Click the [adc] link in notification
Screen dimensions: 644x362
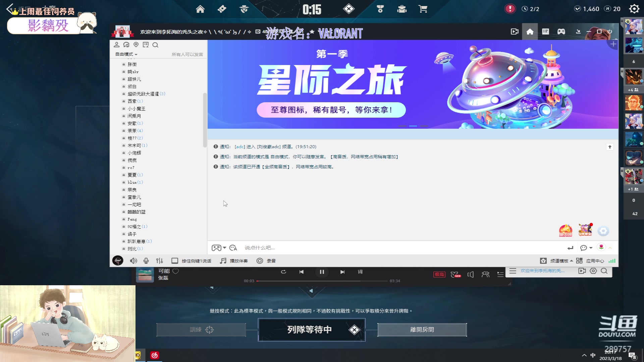[x=239, y=147]
